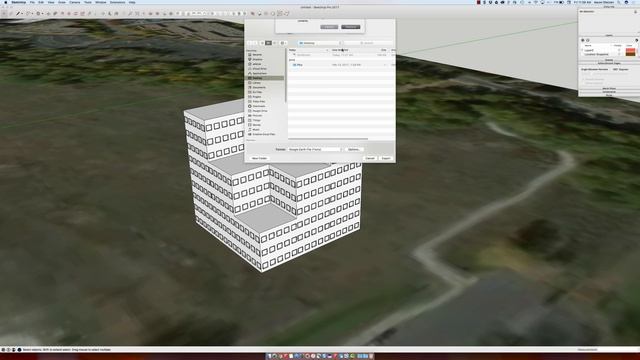Expand the Match Photo panel
Screen dimensions: 640x360
coord(609,89)
